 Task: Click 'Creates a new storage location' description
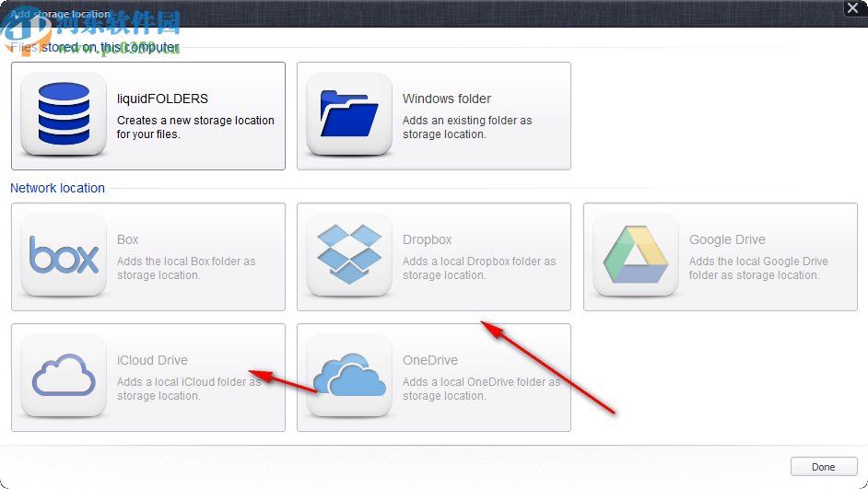195,127
